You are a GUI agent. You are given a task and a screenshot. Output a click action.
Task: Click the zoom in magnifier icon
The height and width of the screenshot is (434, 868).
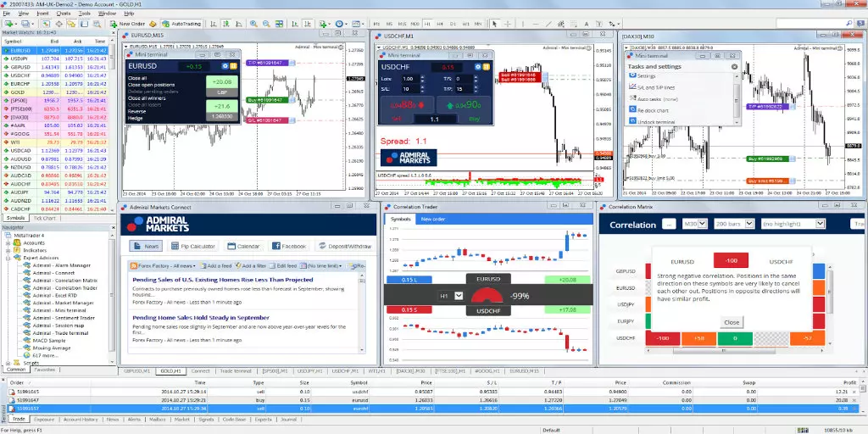253,24
